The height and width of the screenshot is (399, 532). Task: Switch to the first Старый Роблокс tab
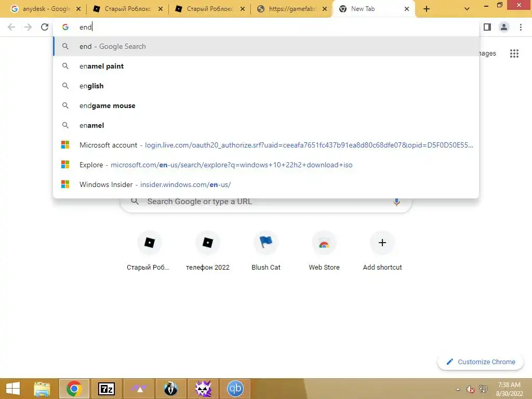(x=128, y=9)
